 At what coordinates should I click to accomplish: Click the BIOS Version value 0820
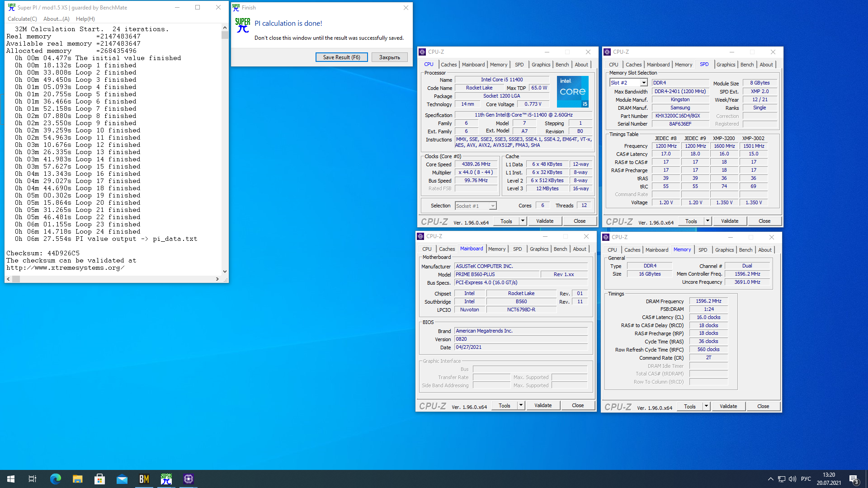pyautogui.click(x=521, y=339)
